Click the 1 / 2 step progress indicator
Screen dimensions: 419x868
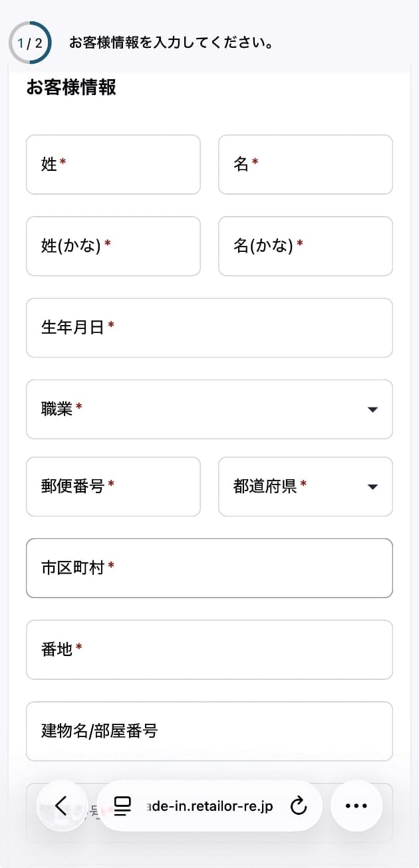tap(30, 43)
